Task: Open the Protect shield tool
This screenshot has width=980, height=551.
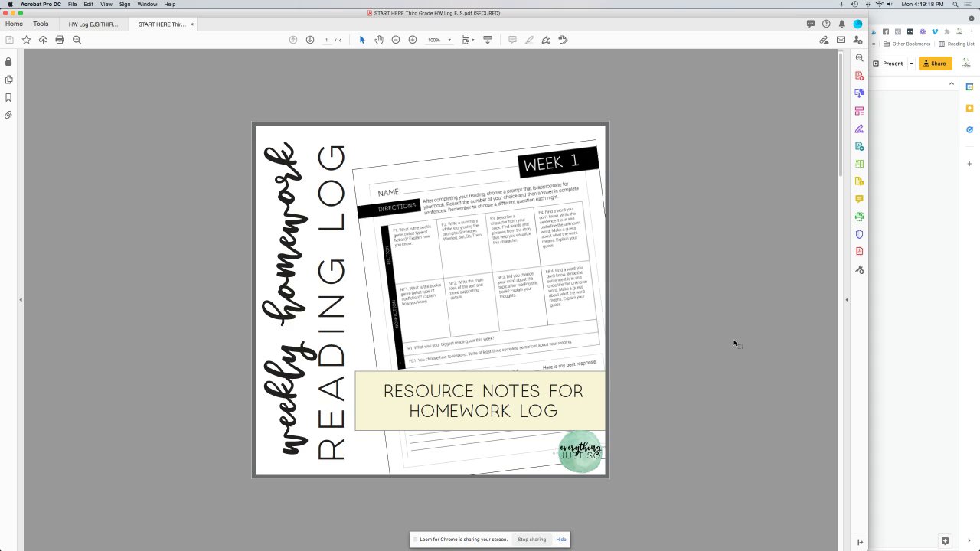Action: click(x=860, y=234)
